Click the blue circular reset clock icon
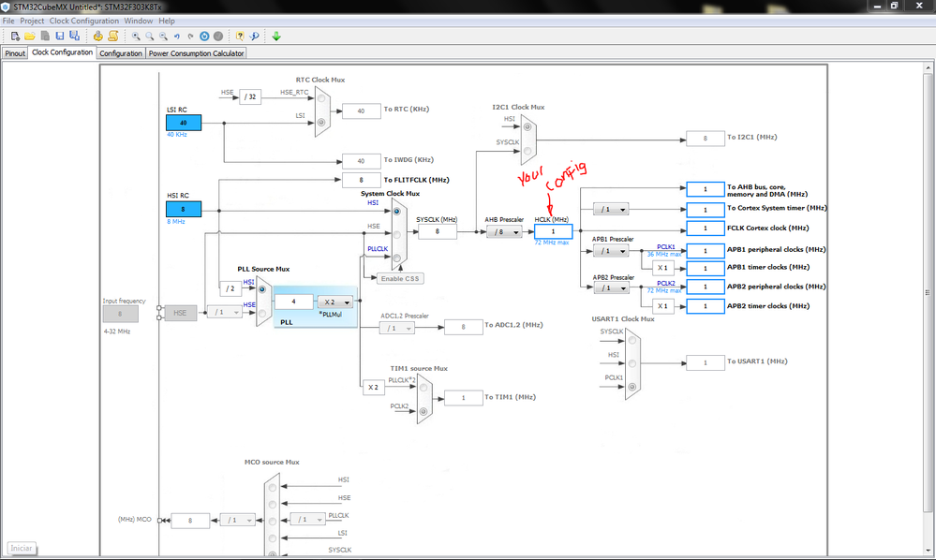The height and width of the screenshot is (560, 936). tap(204, 37)
